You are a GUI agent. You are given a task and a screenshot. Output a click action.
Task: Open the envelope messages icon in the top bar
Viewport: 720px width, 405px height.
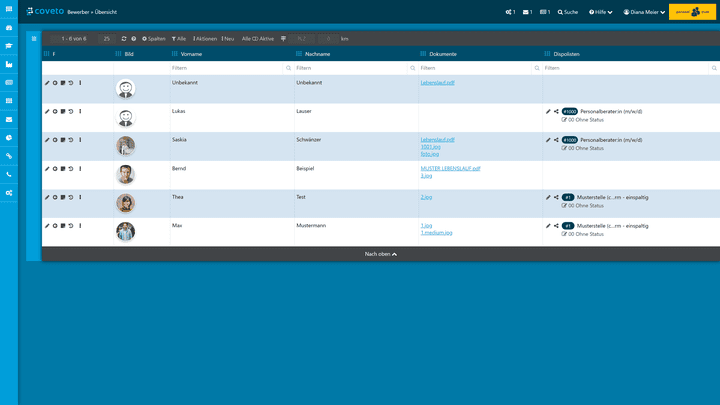coord(527,12)
